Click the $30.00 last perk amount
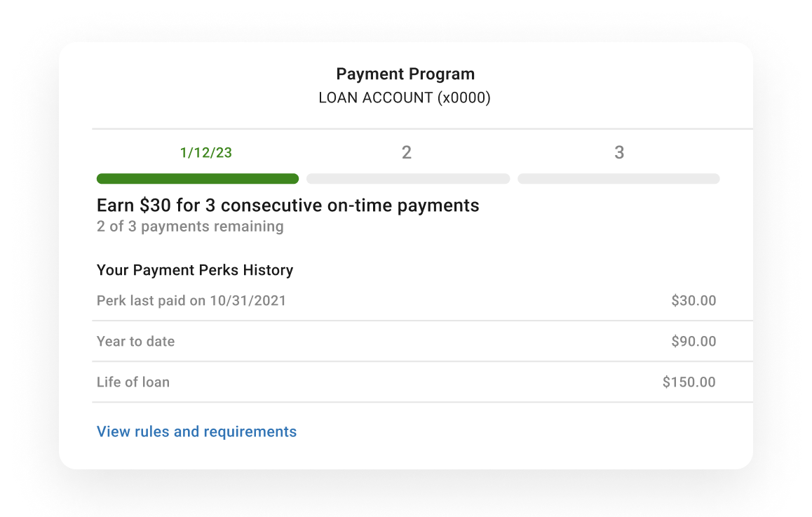 [693, 301]
